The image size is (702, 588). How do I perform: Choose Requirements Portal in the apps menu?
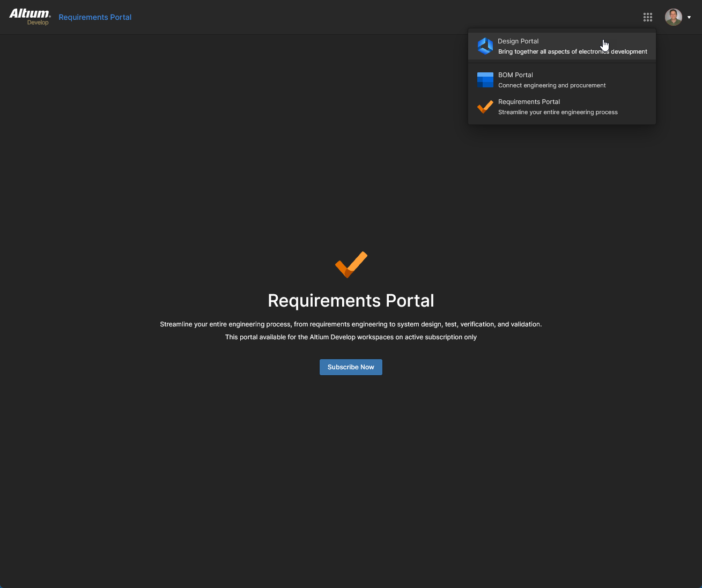pos(562,107)
